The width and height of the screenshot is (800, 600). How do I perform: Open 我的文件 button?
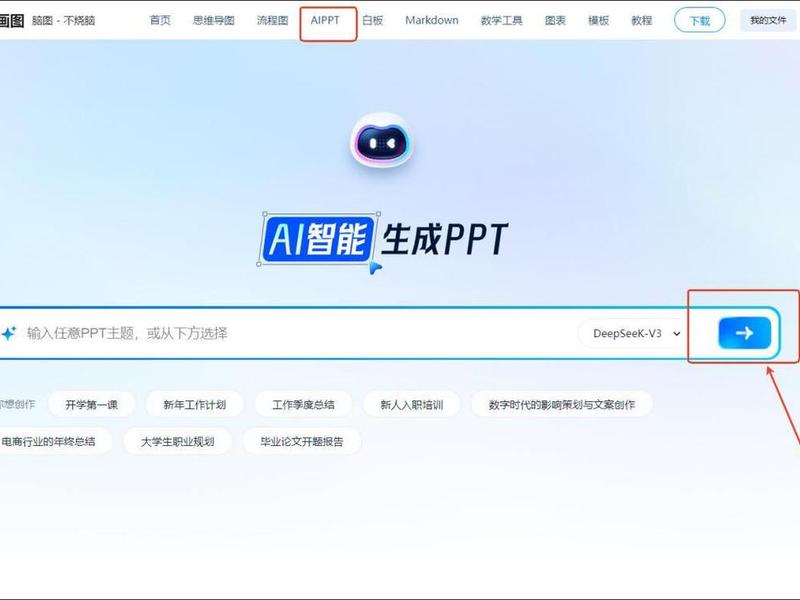click(x=768, y=20)
